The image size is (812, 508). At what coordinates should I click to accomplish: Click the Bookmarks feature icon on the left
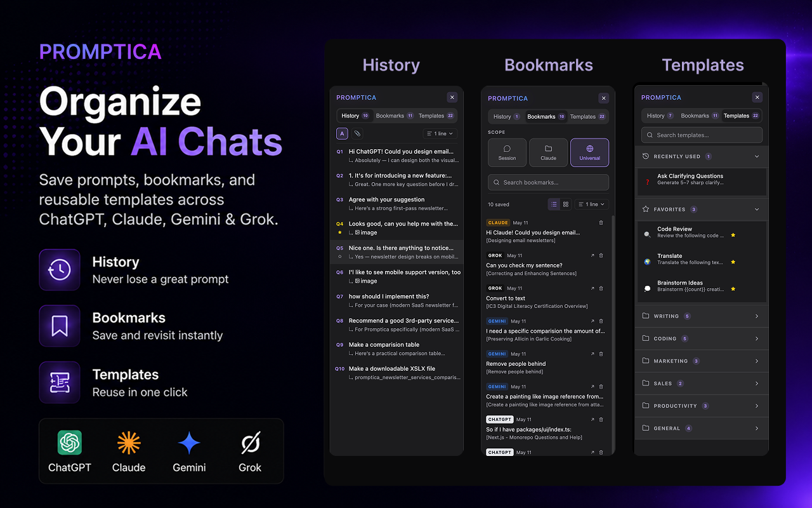pyautogui.click(x=60, y=326)
